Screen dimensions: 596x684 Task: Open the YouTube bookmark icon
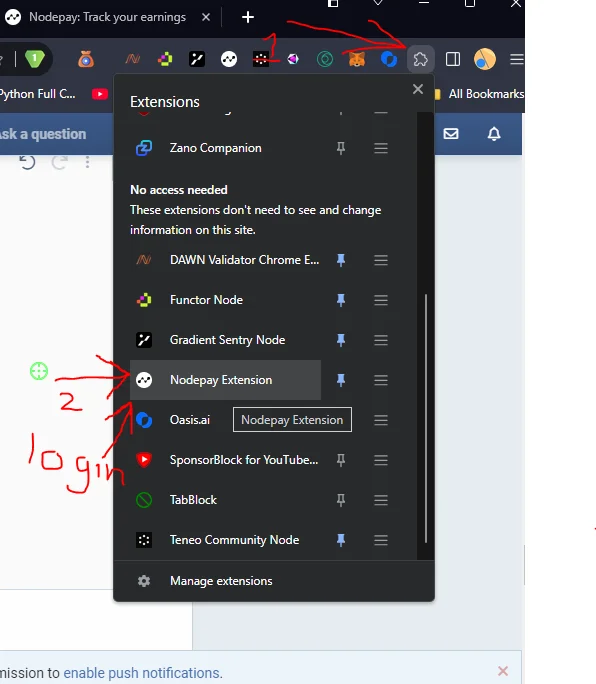(100, 94)
